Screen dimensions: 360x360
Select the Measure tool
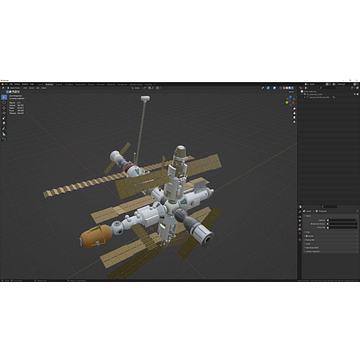coord(4,134)
